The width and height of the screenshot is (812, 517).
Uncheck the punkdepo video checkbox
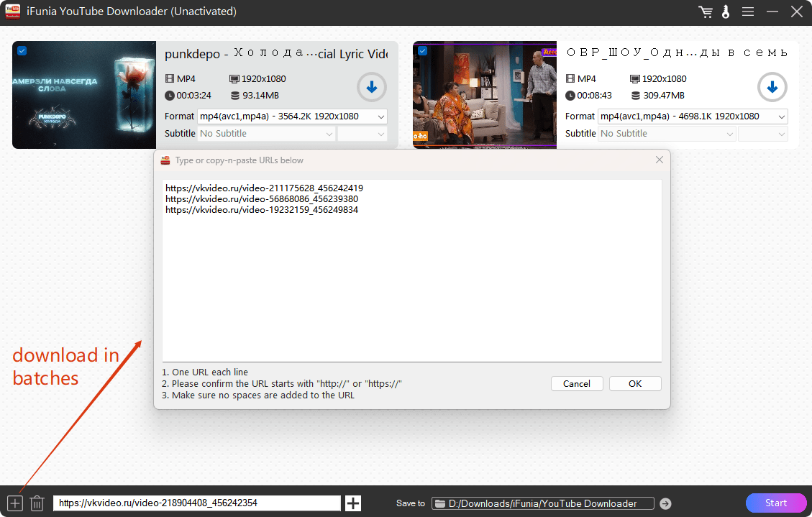[22, 50]
